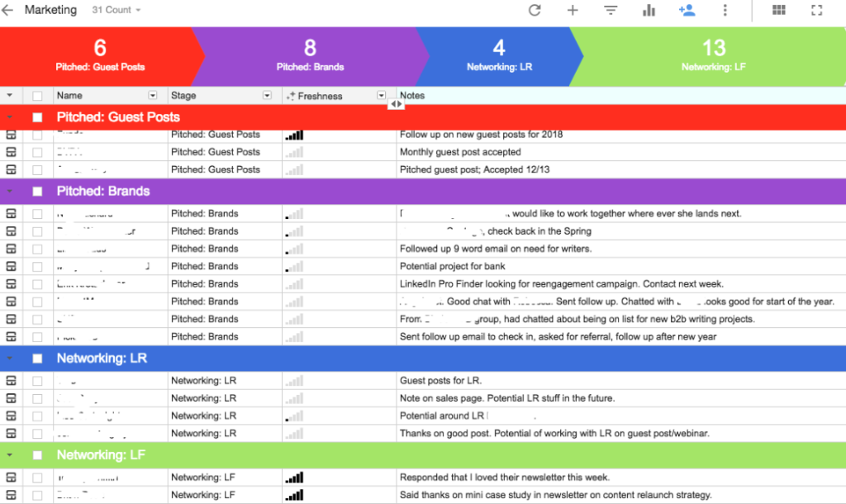Open the bar chart reports icon
The height and width of the screenshot is (504, 846).
(649, 10)
